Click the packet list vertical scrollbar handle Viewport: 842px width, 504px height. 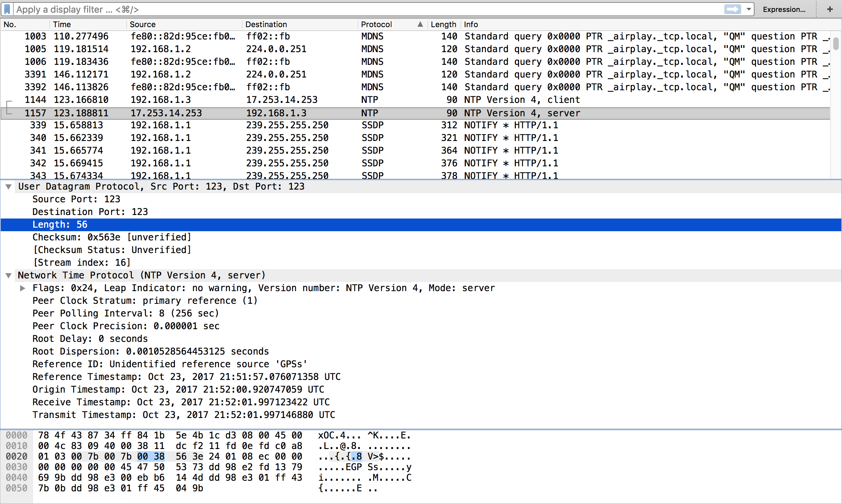(x=836, y=44)
